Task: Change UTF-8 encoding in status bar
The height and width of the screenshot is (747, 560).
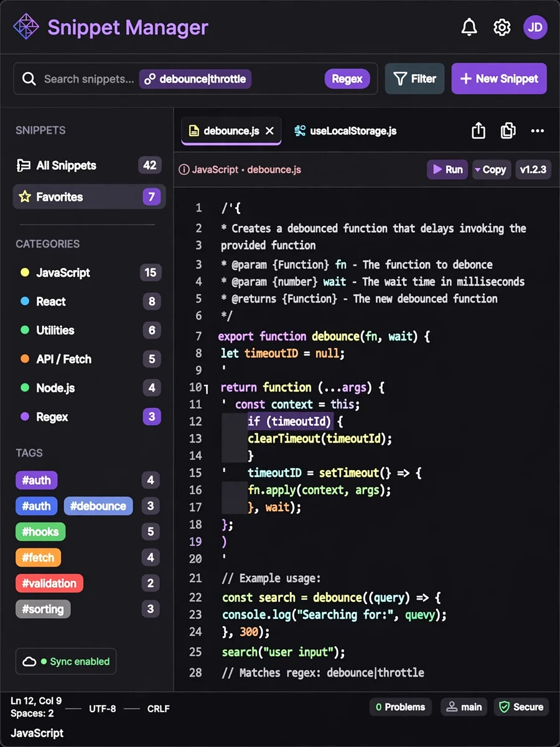Action: tap(102, 709)
